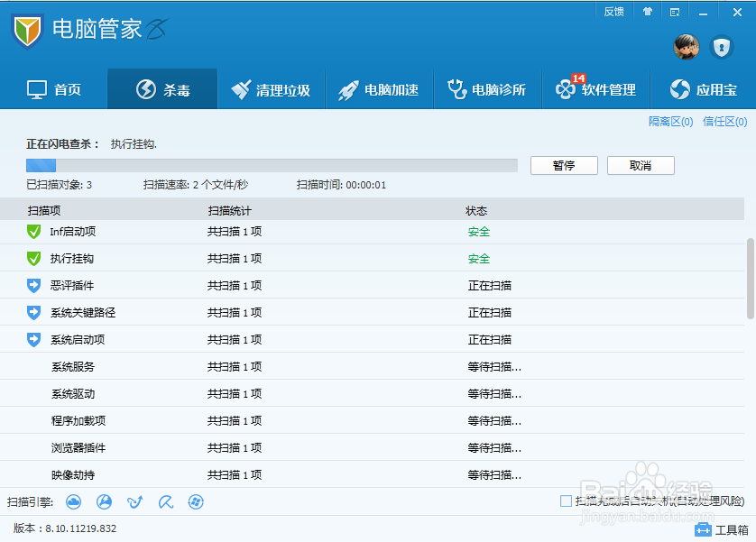The height and width of the screenshot is (542, 756).
Task: Click 正在扫描 status of 恶评插件
Action: 489,286
